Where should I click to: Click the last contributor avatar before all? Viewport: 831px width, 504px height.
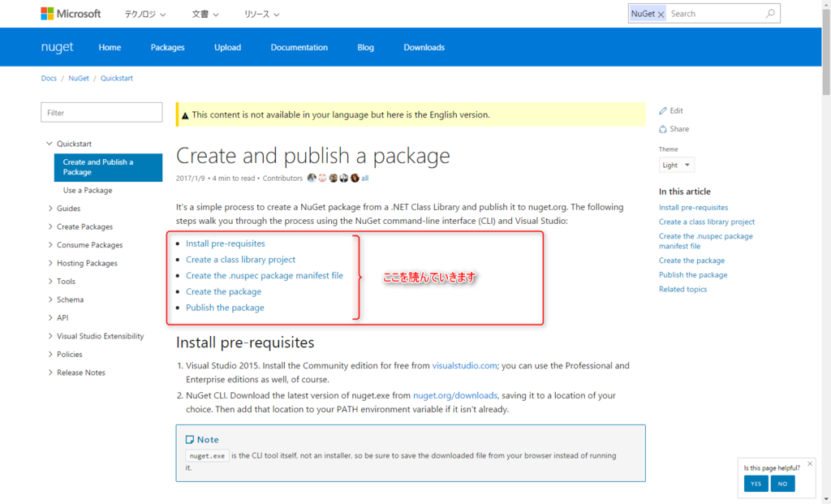coord(355,178)
